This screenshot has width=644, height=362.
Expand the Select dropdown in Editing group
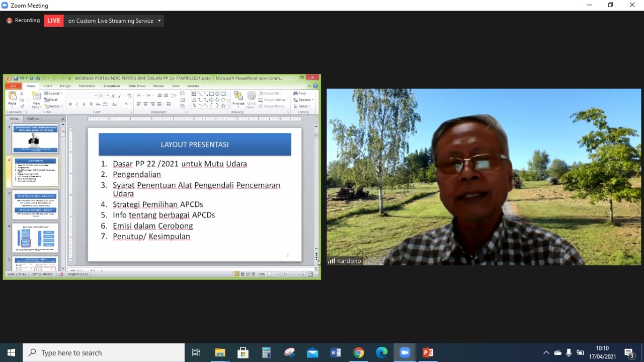(x=303, y=106)
